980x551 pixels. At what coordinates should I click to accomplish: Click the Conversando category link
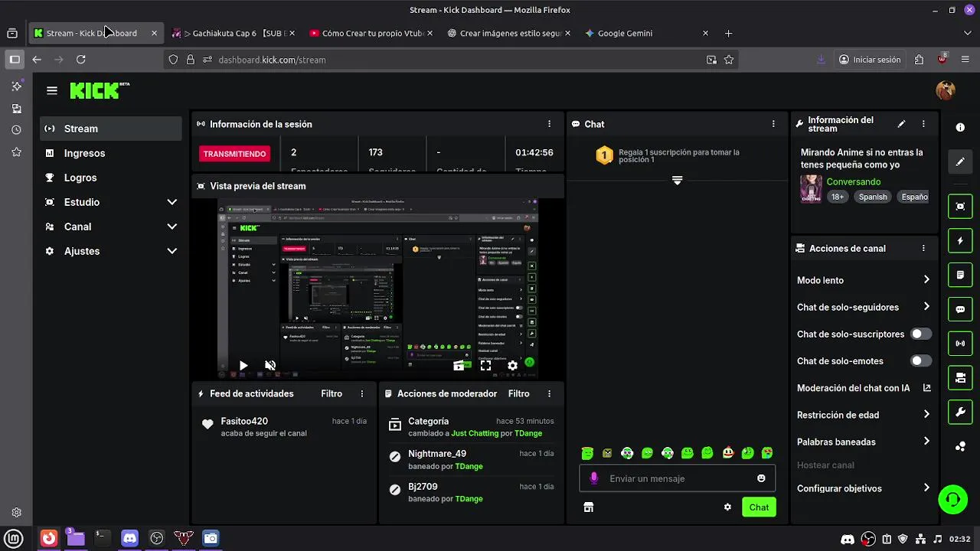(x=854, y=182)
